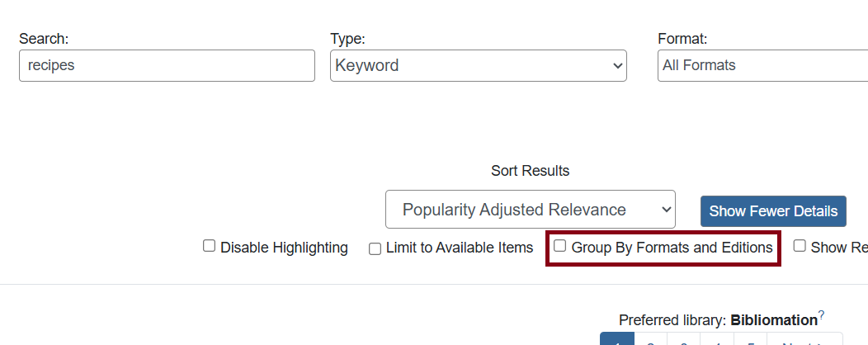Screen dimensions: 868x345
Task: Expand the All Formats dropdown
Action: coord(759,66)
